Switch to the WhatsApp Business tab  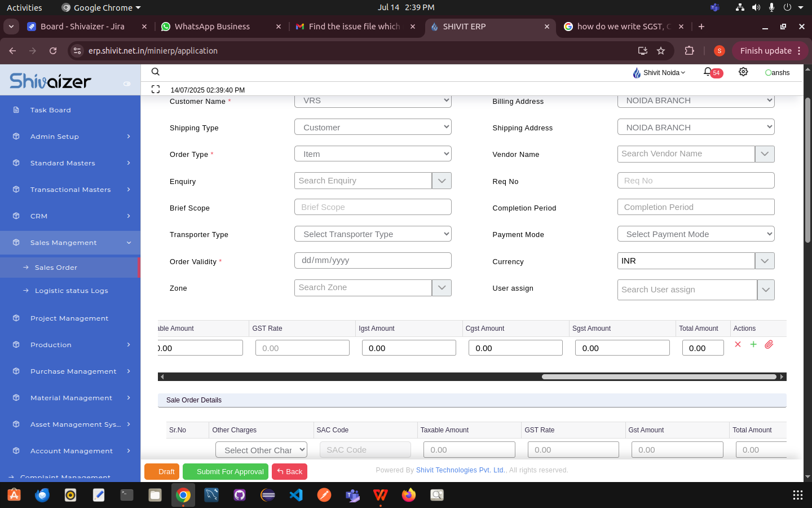[212, 27]
